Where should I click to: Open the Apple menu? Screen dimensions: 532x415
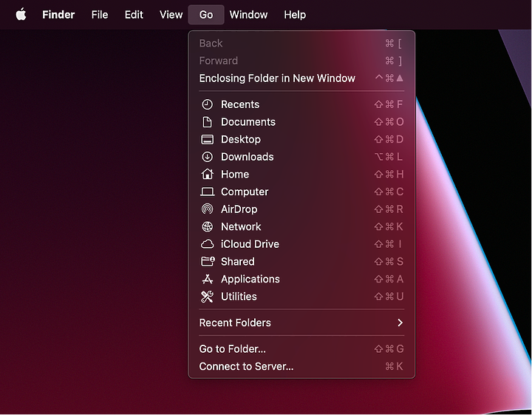[21, 15]
